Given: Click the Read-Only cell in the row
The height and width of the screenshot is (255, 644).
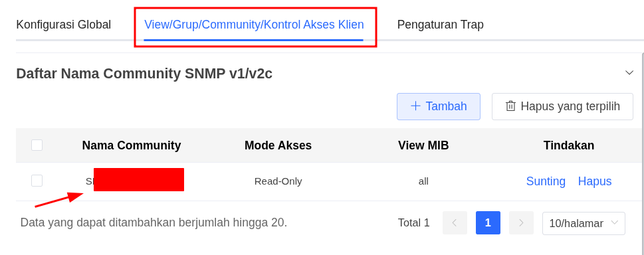Looking at the screenshot, I should click(x=278, y=181).
